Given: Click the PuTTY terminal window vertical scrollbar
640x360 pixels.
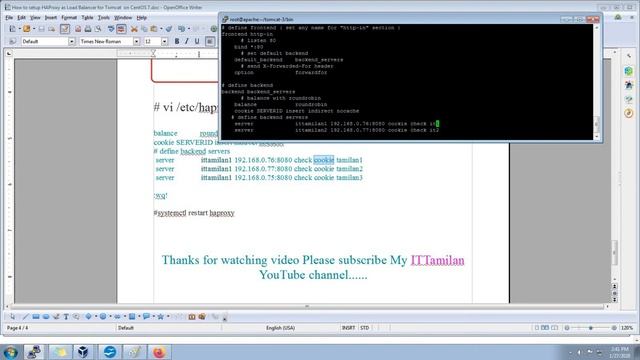Looking at the screenshot, I should click(x=597, y=82).
